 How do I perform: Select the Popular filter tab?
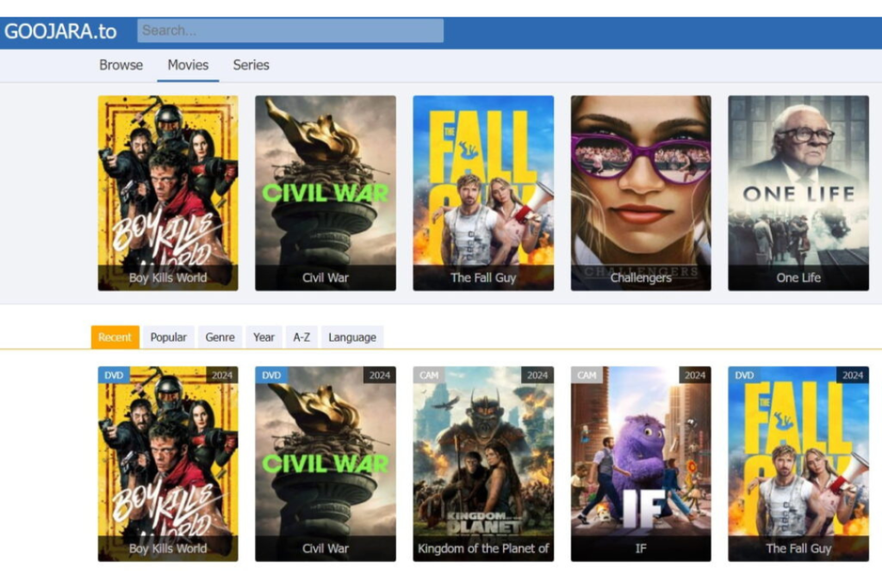coord(168,337)
